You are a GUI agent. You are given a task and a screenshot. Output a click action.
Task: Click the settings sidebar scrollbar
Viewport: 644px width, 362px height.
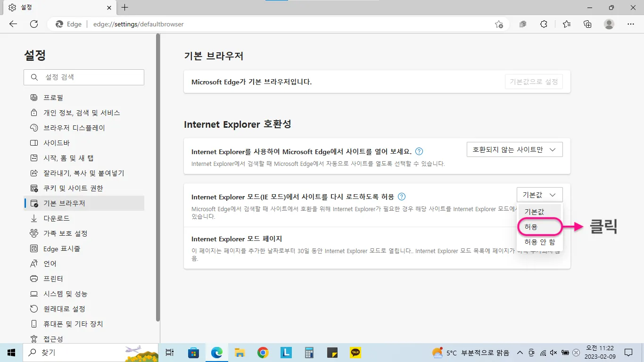(x=158, y=177)
